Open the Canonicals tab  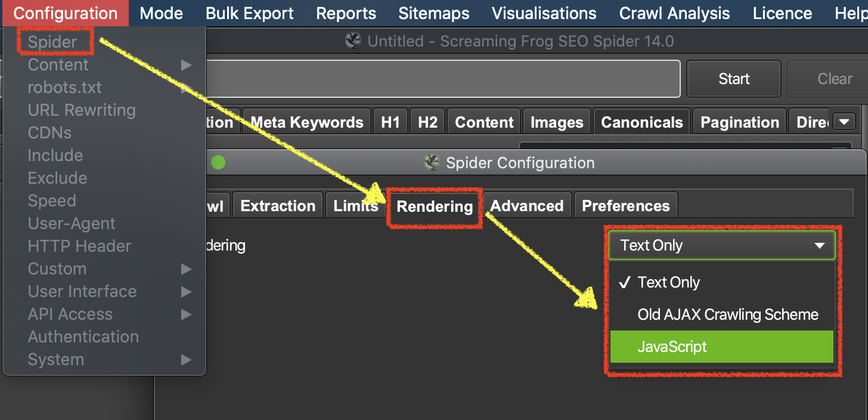[x=642, y=122]
